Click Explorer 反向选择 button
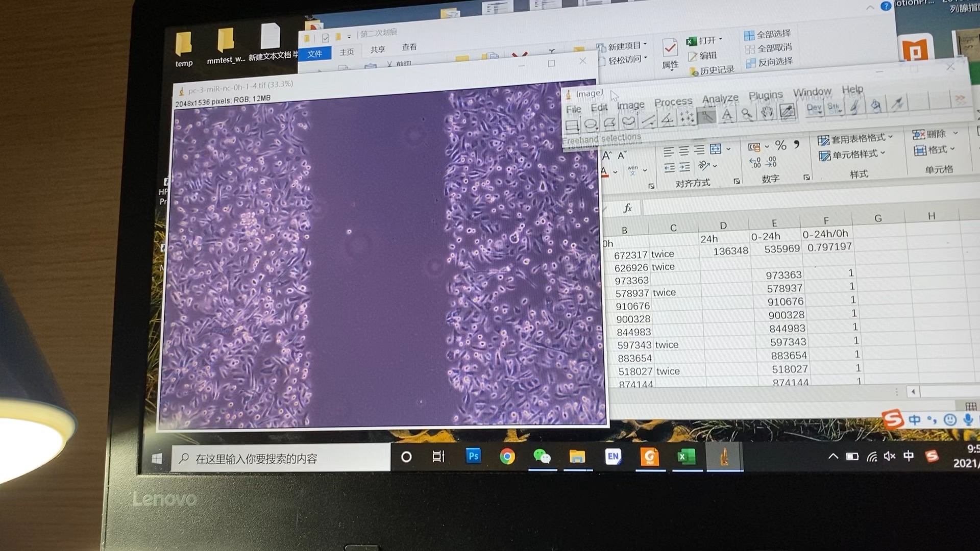The width and height of the screenshot is (980, 551). [x=769, y=62]
